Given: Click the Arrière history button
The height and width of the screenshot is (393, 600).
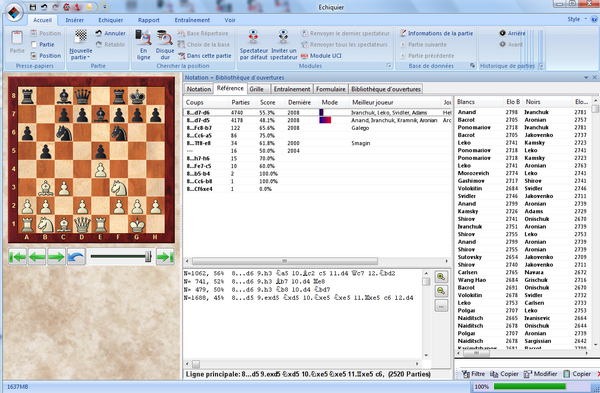Looking at the screenshot, I should pos(512,33).
